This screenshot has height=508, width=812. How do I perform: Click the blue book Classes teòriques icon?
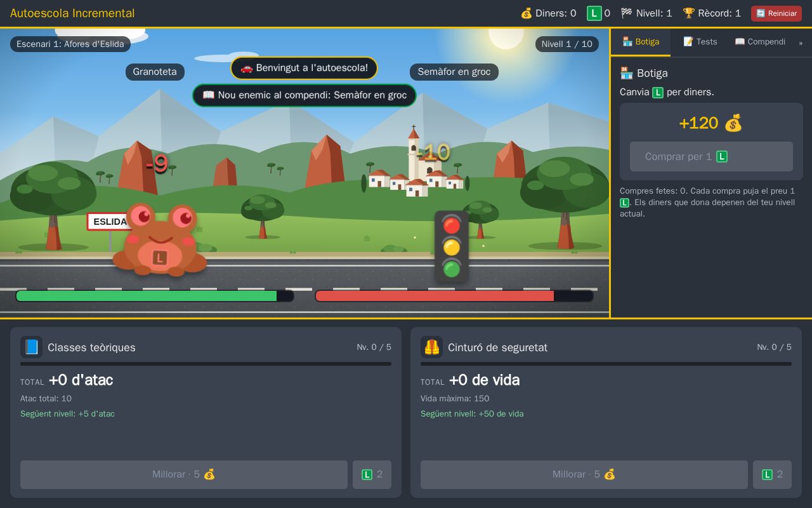(x=32, y=347)
